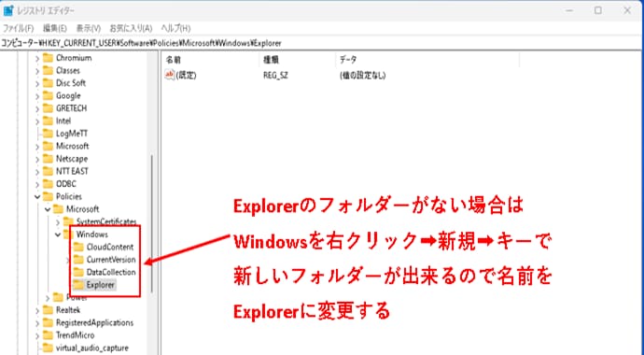
Task: Select the Intel folder icon
Action: pyautogui.click(x=49, y=121)
